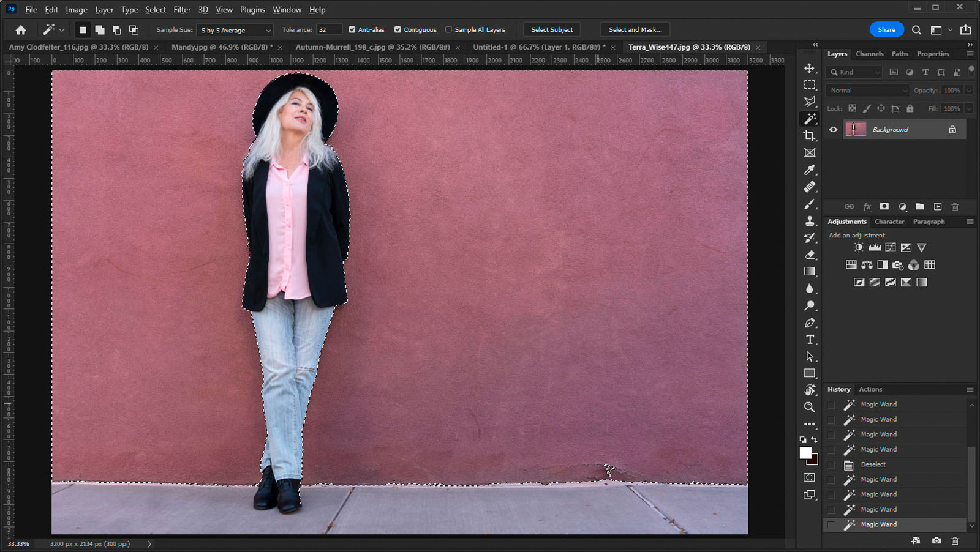
Task: Add a Levels adjustment from the histogram icon
Action: [873, 247]
